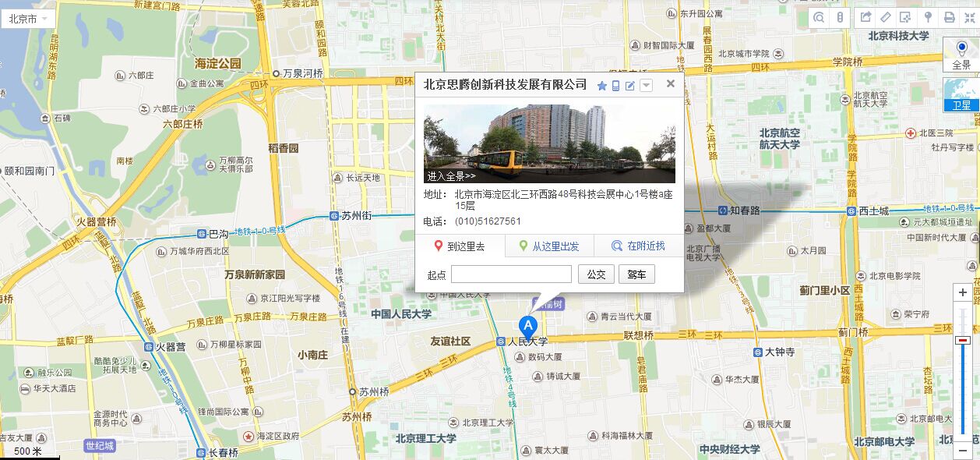This screenshot has width=980, height=460.
Task: Toggle full-screen map mode icon
Action: [x=970, y=17]
